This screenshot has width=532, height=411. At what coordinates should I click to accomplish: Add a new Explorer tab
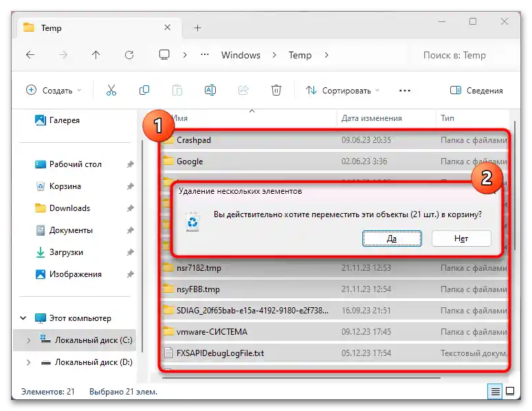click(197, 27)
